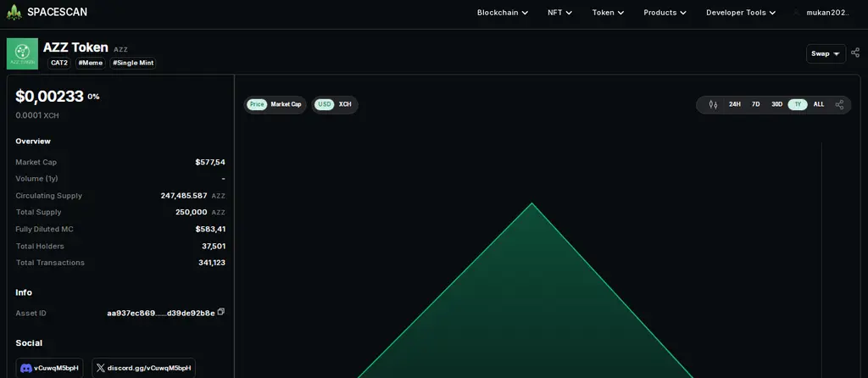Open the Products dropdown menu
The width and height of the screenshot is (868, 378).
[x=665, y=12]
